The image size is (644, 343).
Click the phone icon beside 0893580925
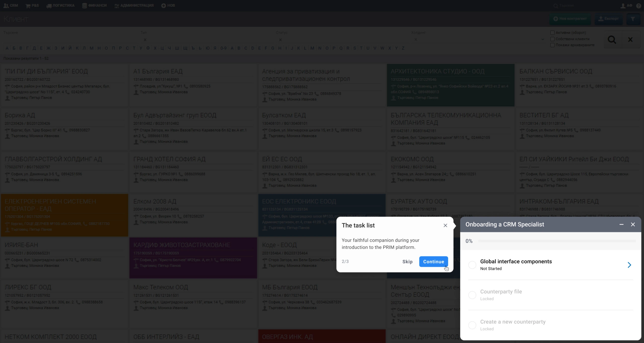(x=186, y=86)
